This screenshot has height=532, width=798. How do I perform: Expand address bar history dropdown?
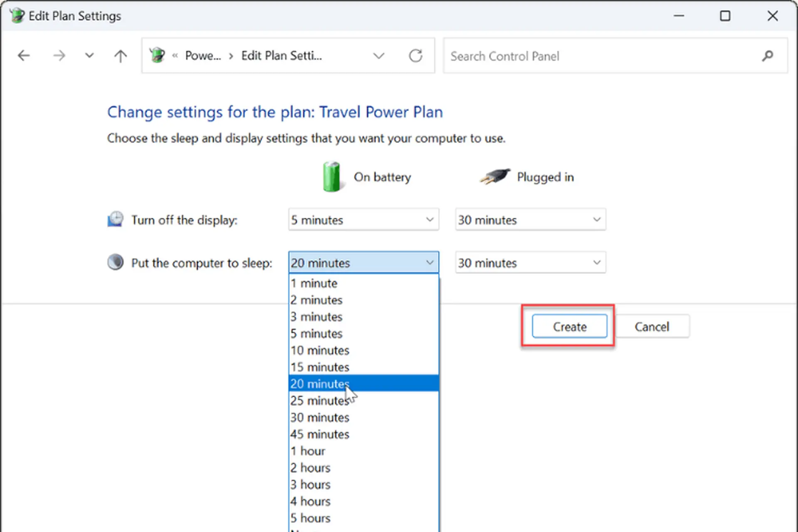pos(379,56)
